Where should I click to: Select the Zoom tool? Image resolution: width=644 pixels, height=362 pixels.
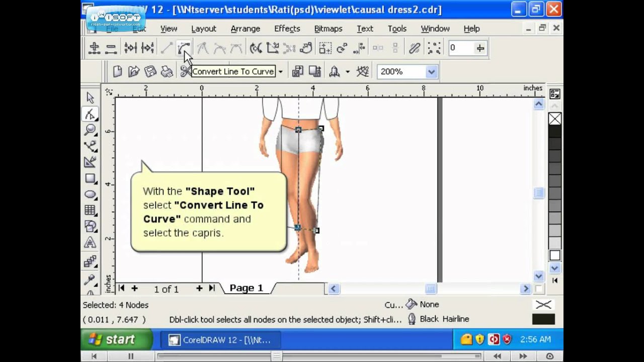tap(90, 130)
